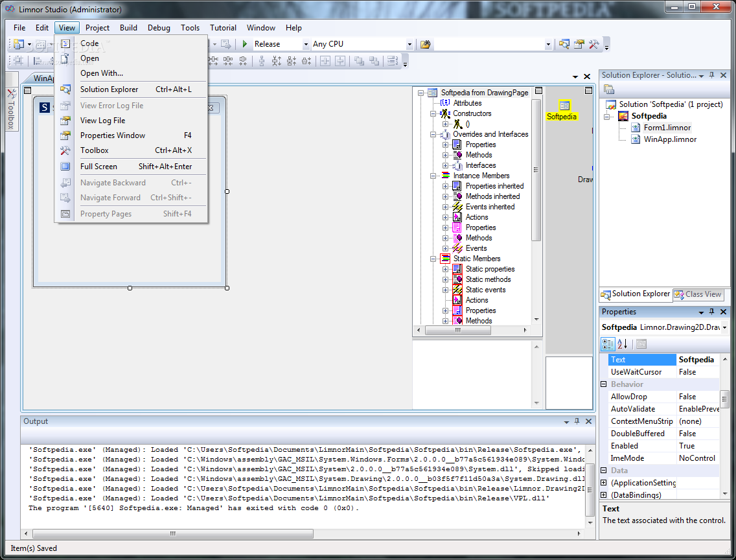Click the object tree horizontal scrollbar thumb
736x560 pixels.
pos(457,331)
